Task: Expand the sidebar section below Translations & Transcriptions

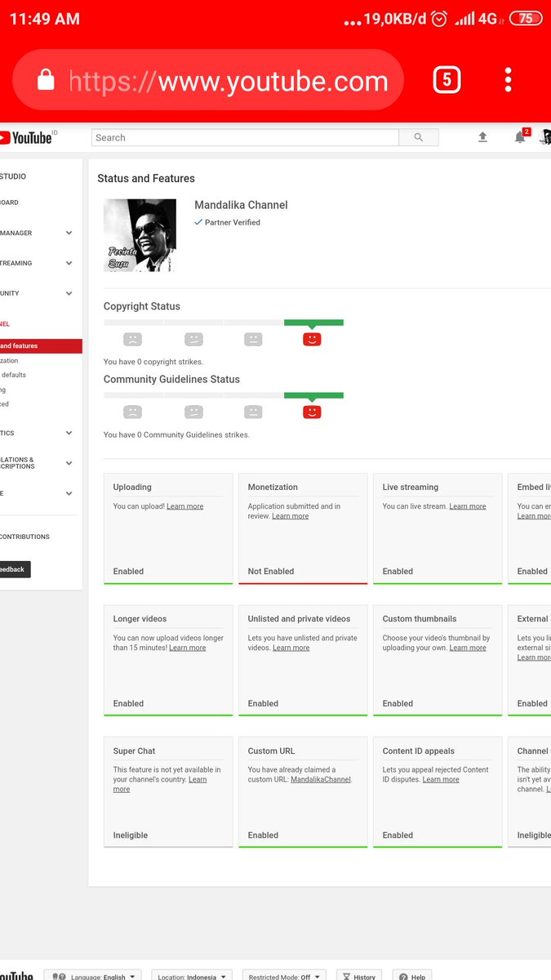Action: coord(69,493)
